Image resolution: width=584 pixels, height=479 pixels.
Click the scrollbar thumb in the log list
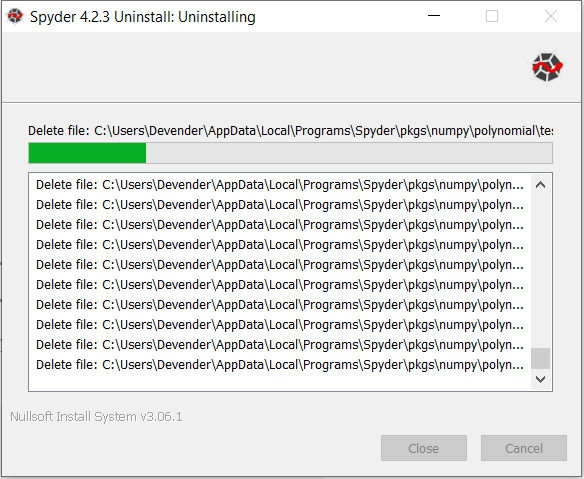pyautogui.click(x=540, y=358)
